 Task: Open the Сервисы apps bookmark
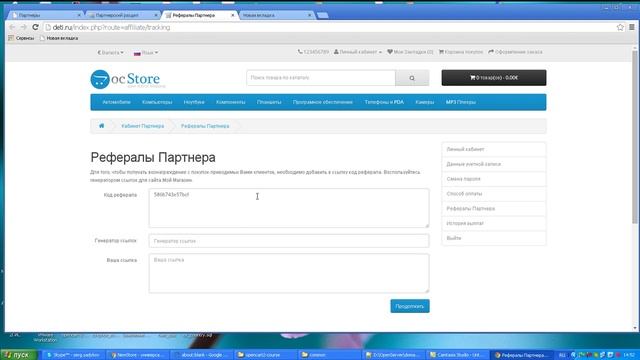coord(22,38)
